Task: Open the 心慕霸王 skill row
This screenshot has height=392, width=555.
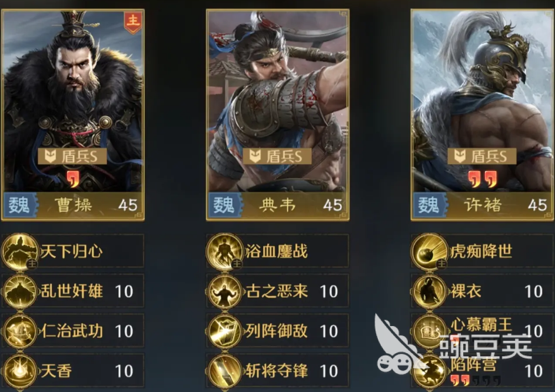Action: (x=482, y=331)
